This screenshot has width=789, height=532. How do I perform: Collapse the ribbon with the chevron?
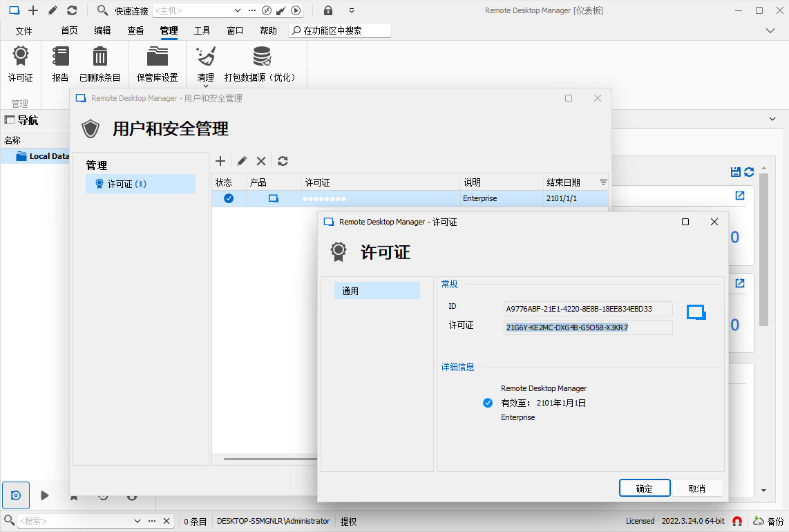[x=770, y=30]
